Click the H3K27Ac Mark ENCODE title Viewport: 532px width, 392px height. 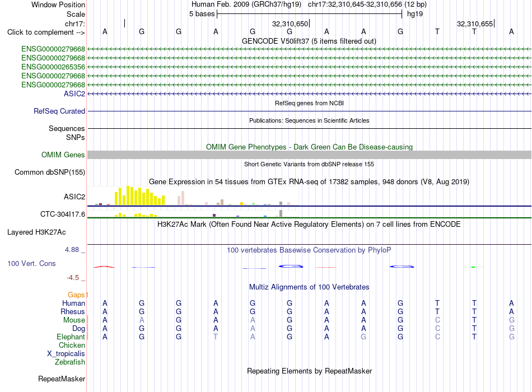[309, 225]
